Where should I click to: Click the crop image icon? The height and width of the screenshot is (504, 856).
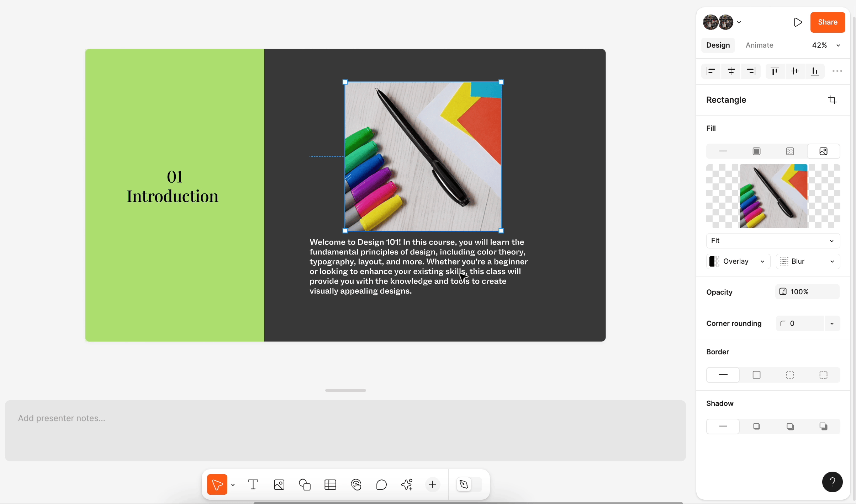coord(832,100)
